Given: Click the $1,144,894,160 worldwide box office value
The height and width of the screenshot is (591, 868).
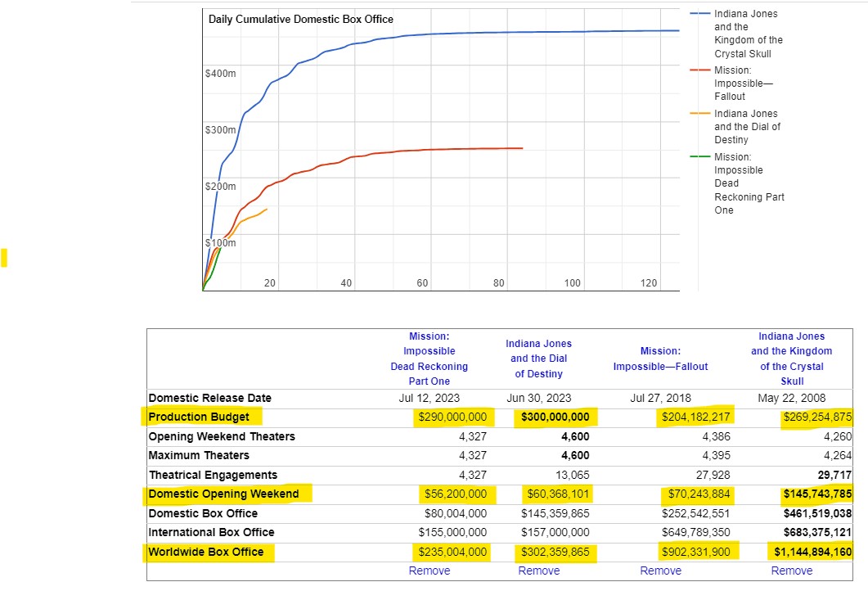Looking at the screenshot, I should pyautogui.click(x=812, y=553).
